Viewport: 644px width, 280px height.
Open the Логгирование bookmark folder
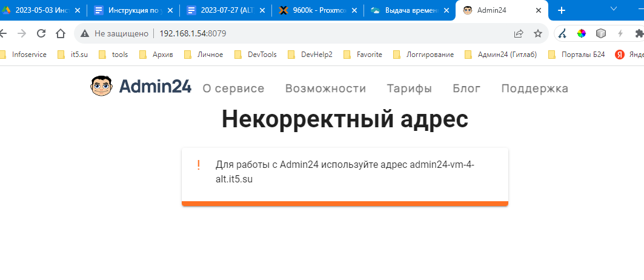click(424, 55)
